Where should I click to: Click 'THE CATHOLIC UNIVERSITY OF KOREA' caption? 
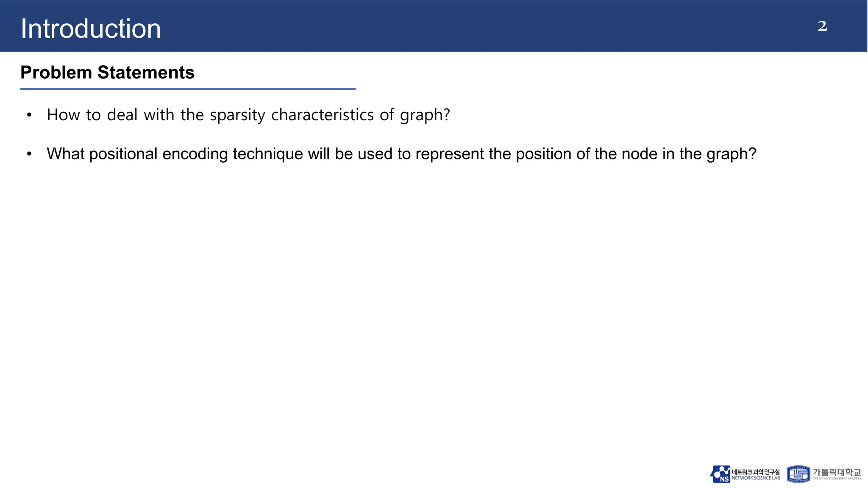tap(837, 479)
